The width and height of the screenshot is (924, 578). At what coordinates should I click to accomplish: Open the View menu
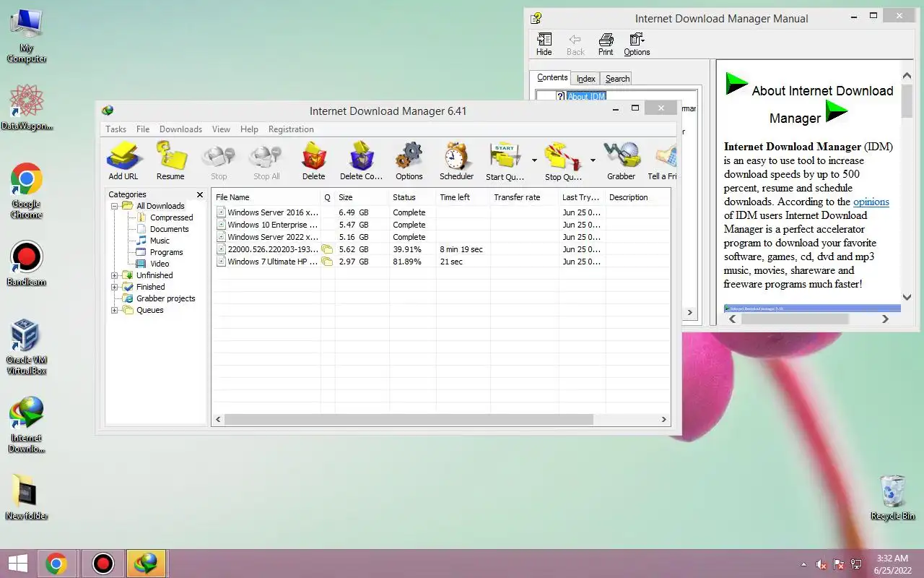coord(221,129)
